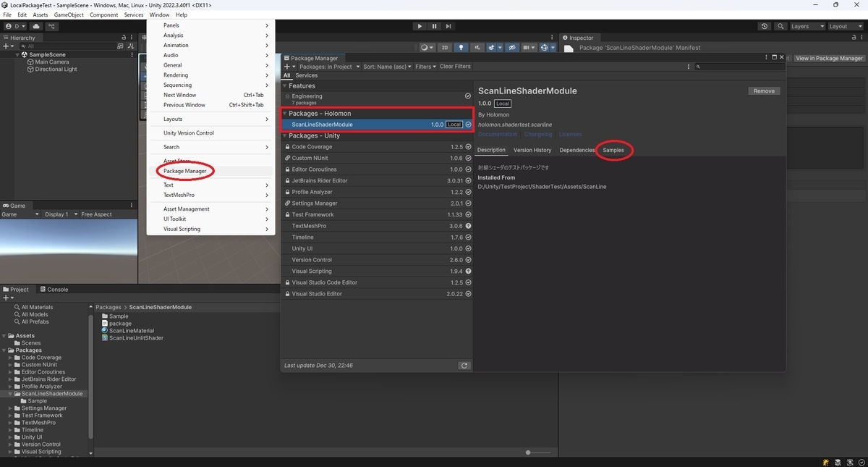Toggle scene visibility in the Scene view toolbar
Viewport: 868px width, 467px height.
point(513,46)
